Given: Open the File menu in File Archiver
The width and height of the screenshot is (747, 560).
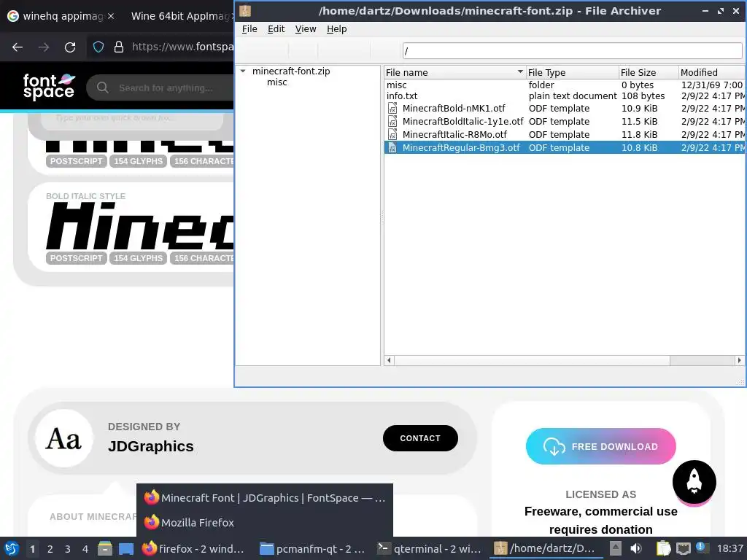Looking at the screenshot, I should coord(249,29).
